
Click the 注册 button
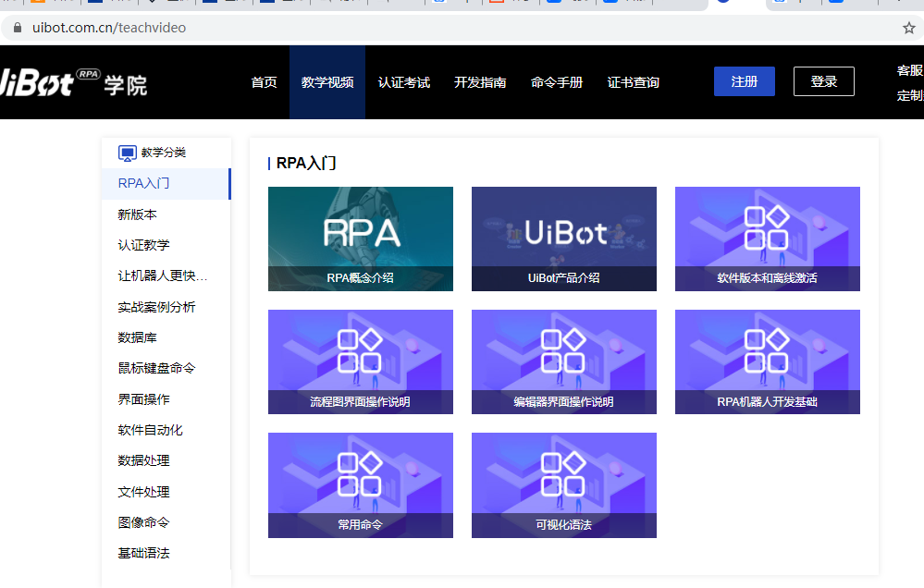tap(744, 81)
